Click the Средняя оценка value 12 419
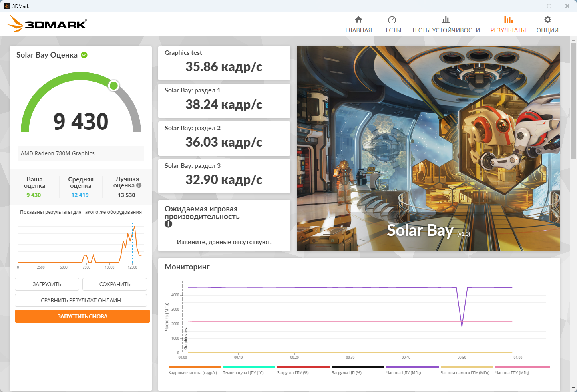577x392 pixels. [x=80, y=195]
